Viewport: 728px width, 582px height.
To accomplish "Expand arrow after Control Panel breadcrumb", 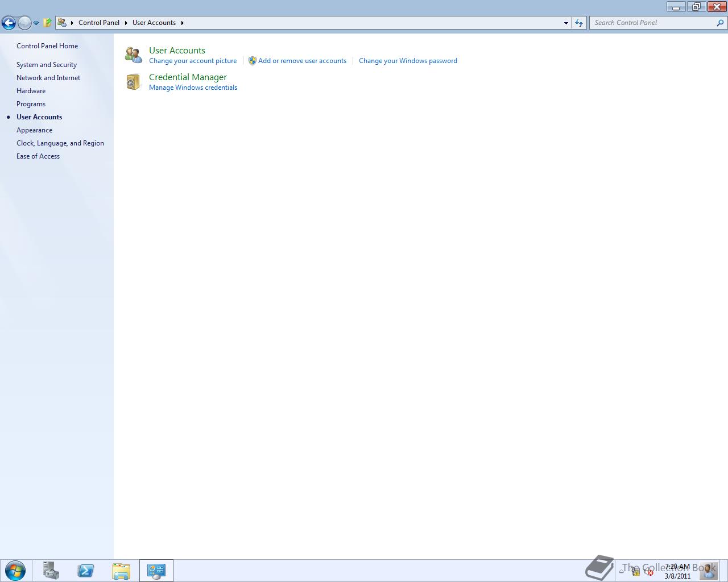I will tap(126, 23).
